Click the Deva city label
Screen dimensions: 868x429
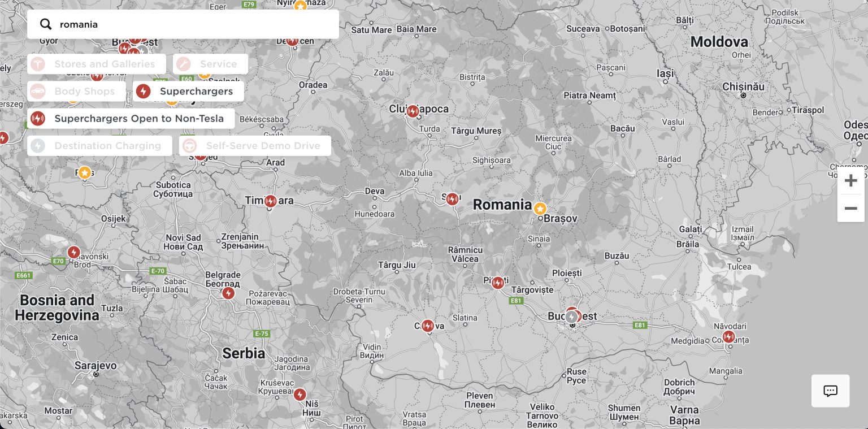[375, 191]
